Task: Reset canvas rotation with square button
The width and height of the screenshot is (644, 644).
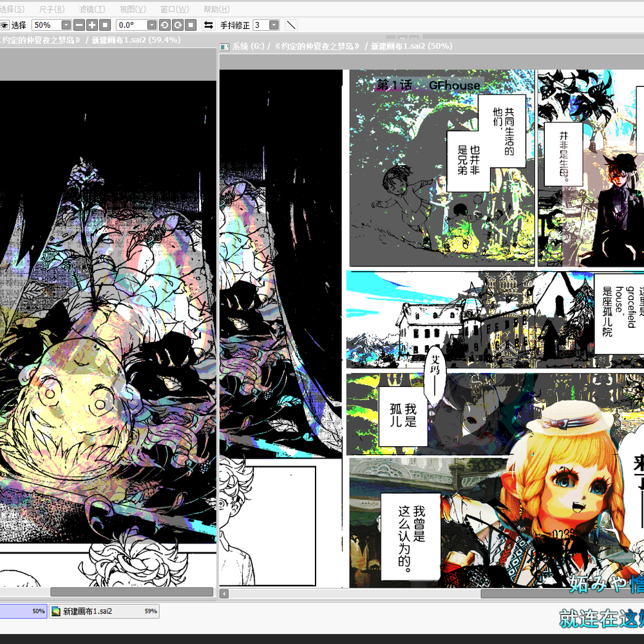Action: pyautogui.click(x=191, y=25)
